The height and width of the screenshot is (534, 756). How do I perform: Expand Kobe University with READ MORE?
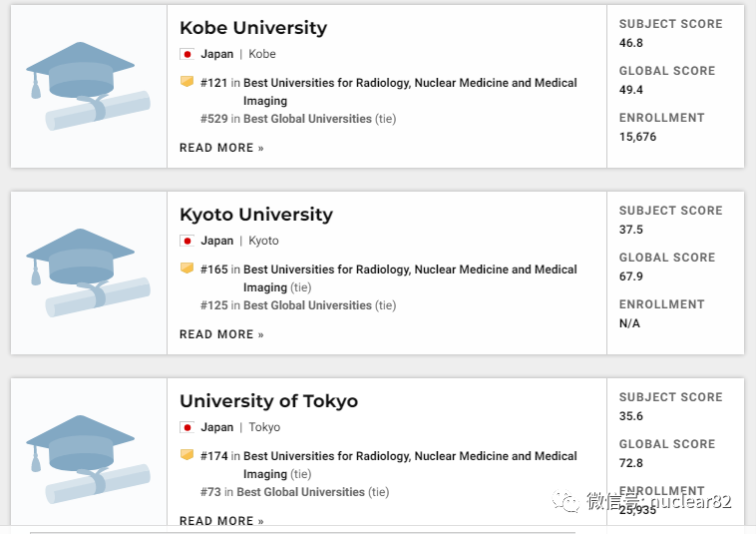(x=221, y=148)
